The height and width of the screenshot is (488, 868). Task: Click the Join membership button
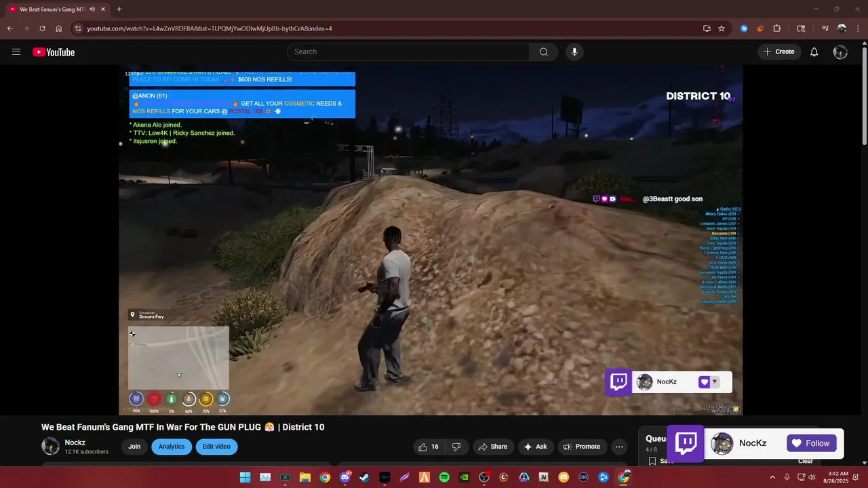(x=134, y=447)
